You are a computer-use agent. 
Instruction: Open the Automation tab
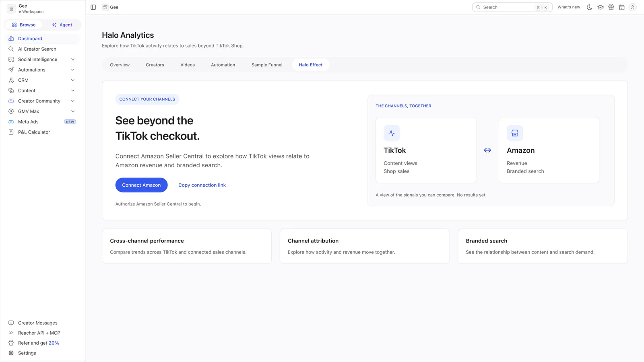223,65
